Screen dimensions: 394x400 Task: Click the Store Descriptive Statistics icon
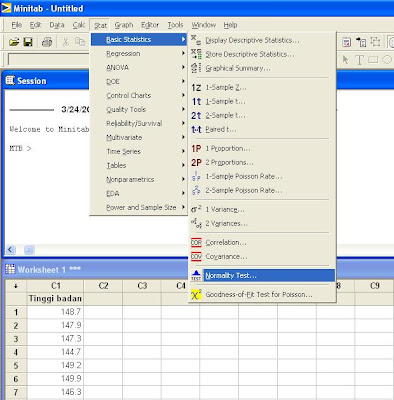(196, 54)
